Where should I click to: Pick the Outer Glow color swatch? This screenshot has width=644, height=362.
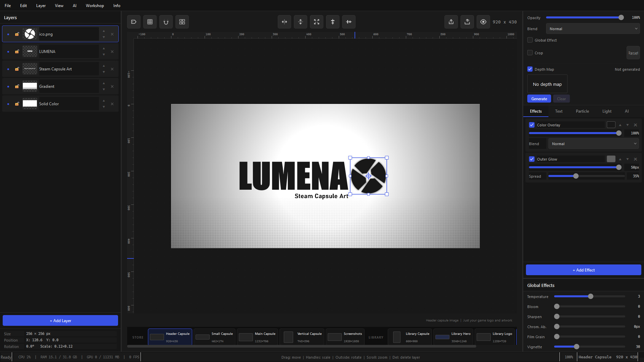(611, 159)
